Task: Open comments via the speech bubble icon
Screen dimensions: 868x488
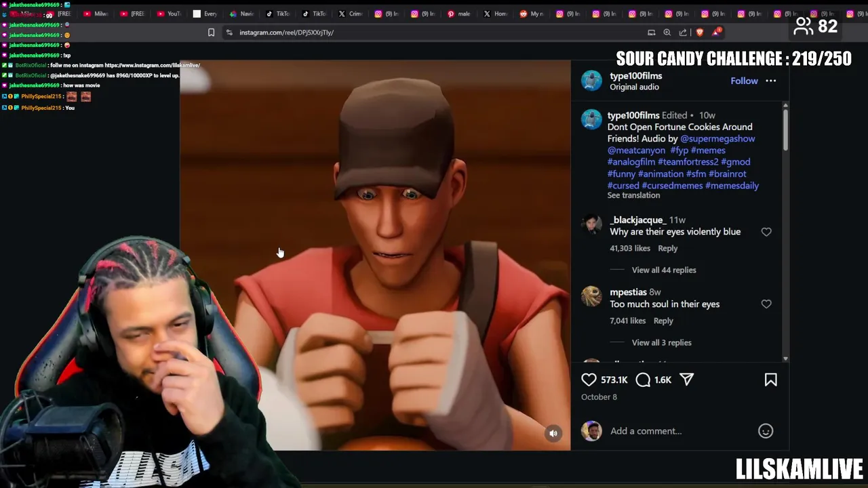Action: (643, 380)
